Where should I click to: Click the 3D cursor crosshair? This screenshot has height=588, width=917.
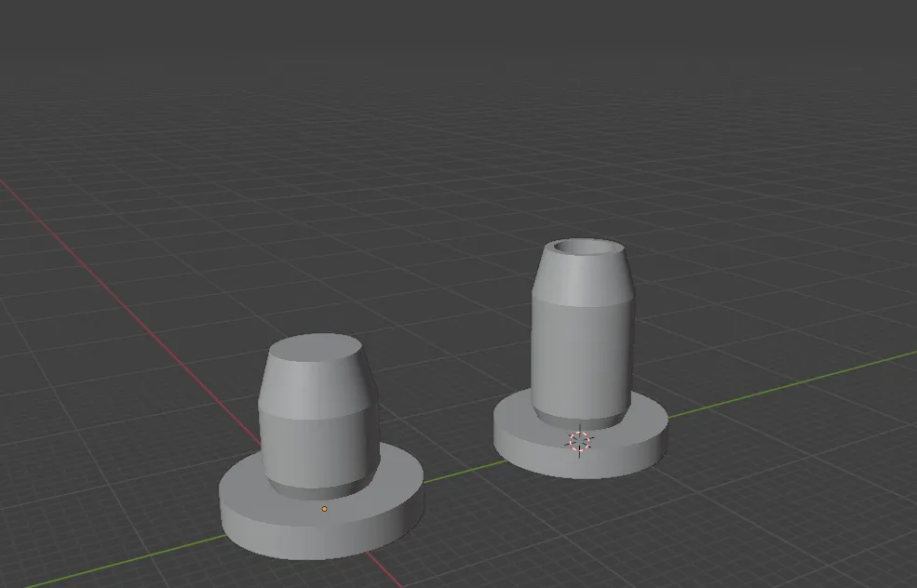(580, 441)
